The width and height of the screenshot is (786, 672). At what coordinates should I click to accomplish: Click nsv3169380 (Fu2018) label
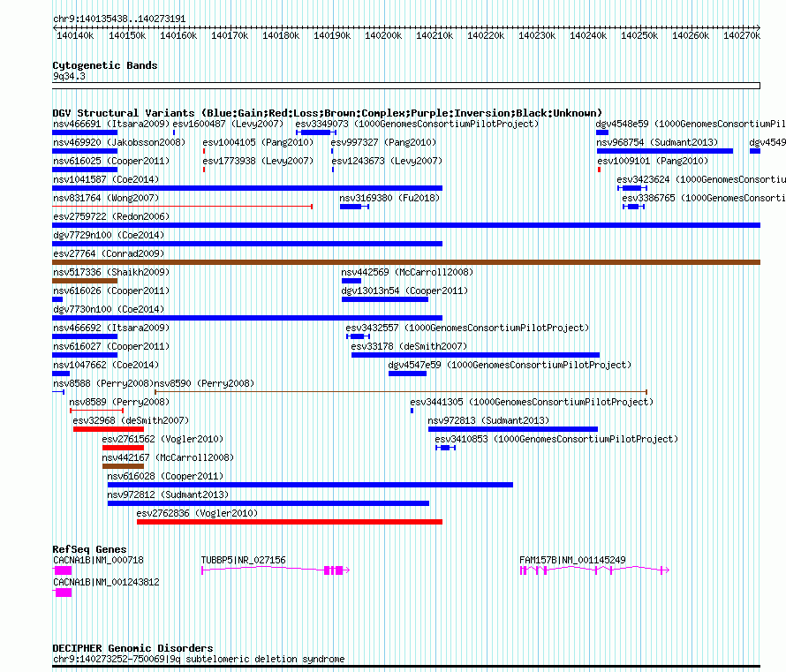(389, 198)
